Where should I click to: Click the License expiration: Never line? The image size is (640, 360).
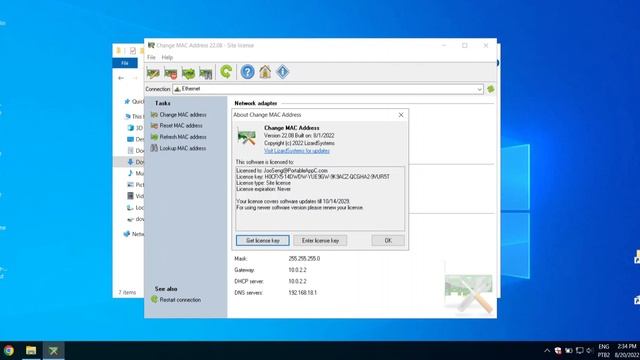pyautogui.click(x=264, y=189)
